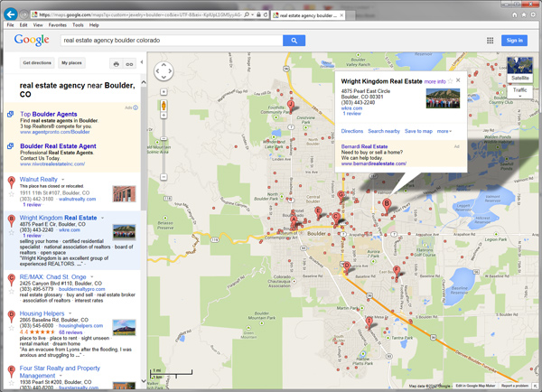Click the results panel vertical scrollbar
542x392 pixels.
pos(144,149)
